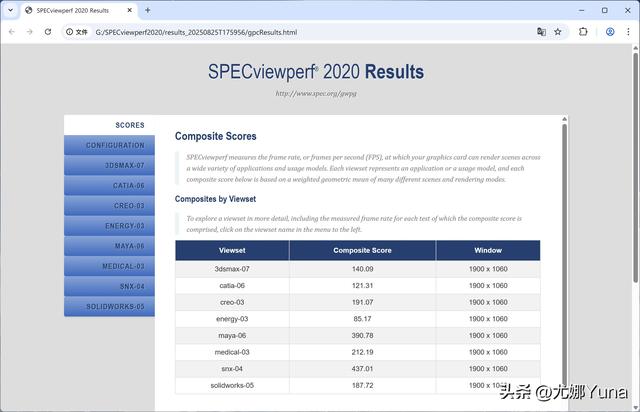Click the 191.07 composite score
Image resolution: width=640 pixels, height=412 pixels.
(x=362, y=303)
